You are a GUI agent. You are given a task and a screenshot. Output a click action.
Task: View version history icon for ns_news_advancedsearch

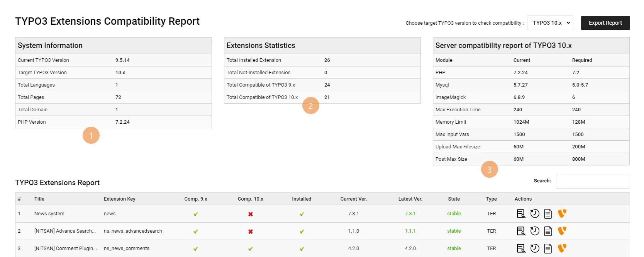[535, 231]
